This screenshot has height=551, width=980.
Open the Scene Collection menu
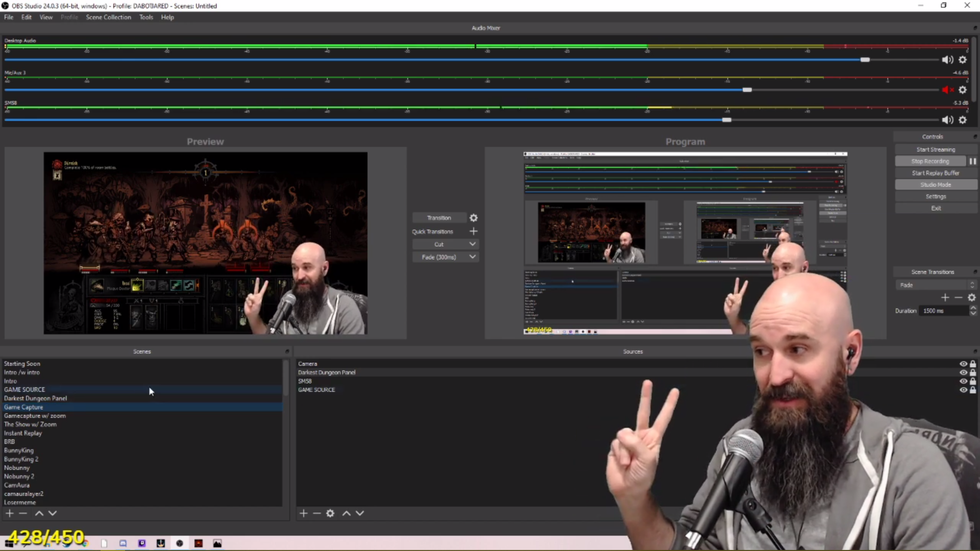[x=108, y=17]
